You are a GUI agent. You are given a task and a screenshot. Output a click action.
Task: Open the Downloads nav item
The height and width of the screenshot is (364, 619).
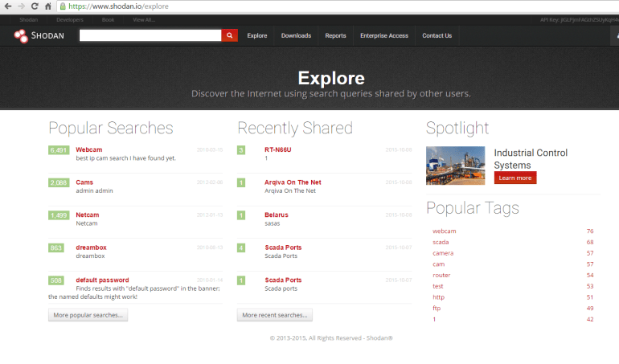296,35
